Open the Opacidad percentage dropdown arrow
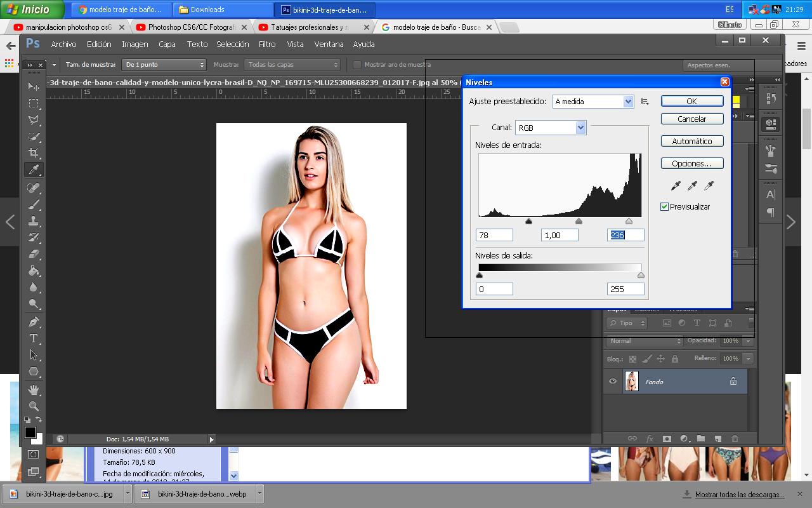Viewport: 812px width, 508px height. tap(748, 341)
